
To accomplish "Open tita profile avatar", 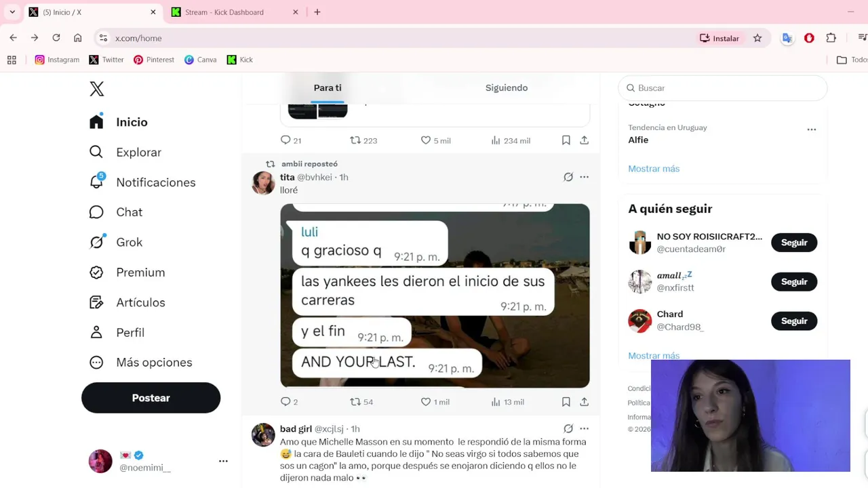I will tap(263, 183).
